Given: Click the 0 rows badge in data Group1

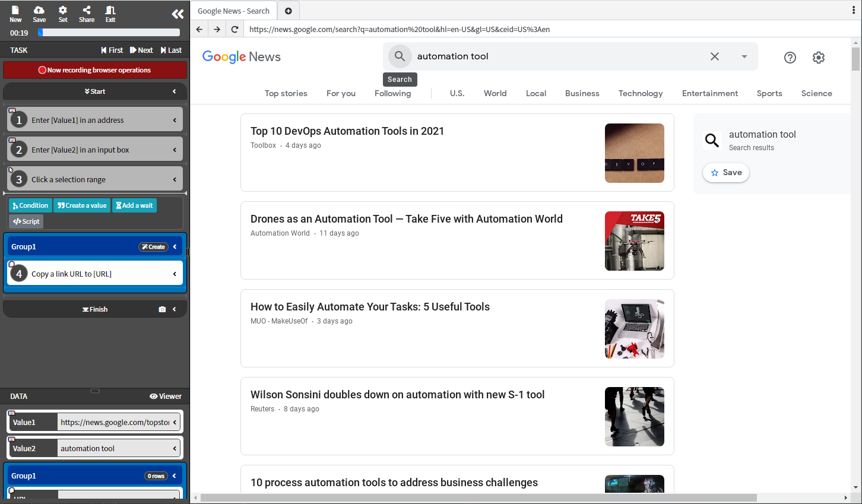Looking at the screenshot, I should 156,476.
